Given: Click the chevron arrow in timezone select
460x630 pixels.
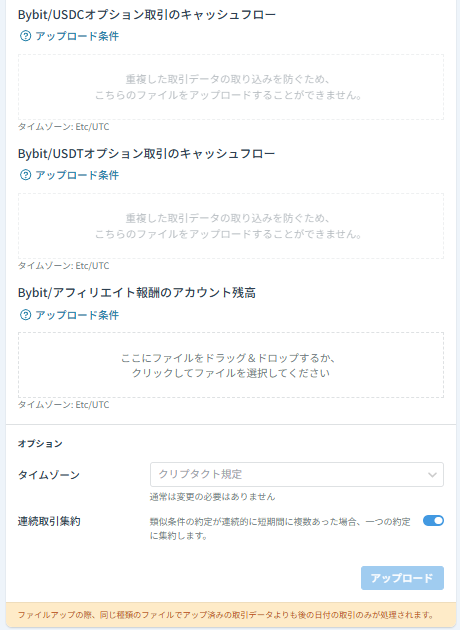Looking at the screenshot, I should (432, 475).
